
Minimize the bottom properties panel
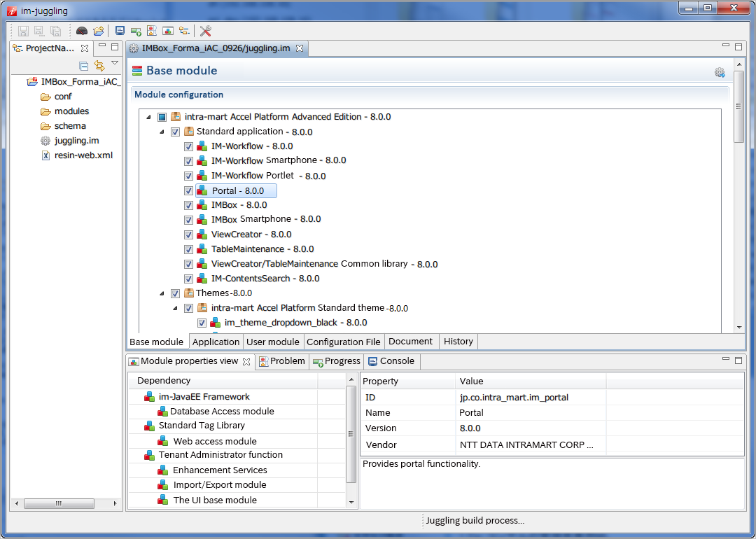(x=726, y=359)
